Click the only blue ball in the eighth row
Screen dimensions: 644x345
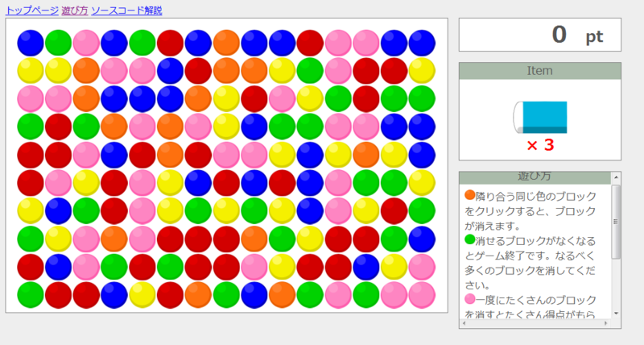(422, 239)
